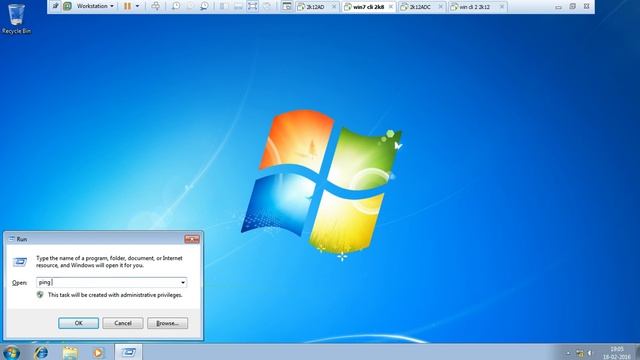640x360 pixels.
Task: Click the console view icon
Action: [287, 6]
